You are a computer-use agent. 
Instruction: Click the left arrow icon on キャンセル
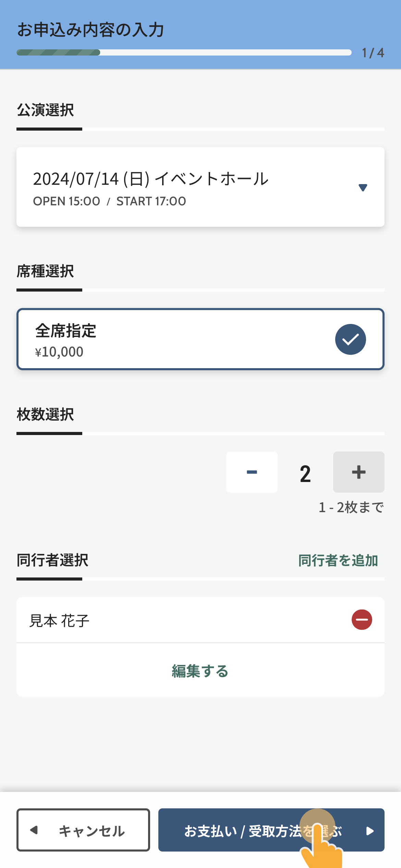pyautogui.click(x=34, y=830)
